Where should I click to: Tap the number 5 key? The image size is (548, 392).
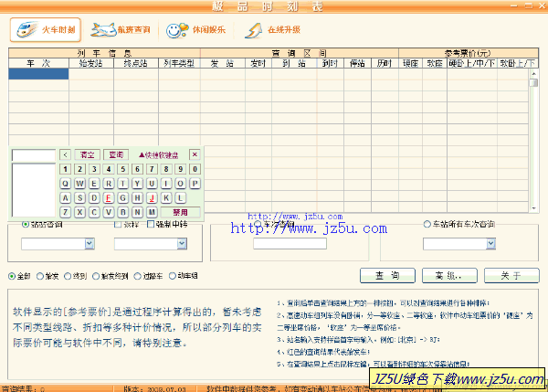tap(123, 169)
